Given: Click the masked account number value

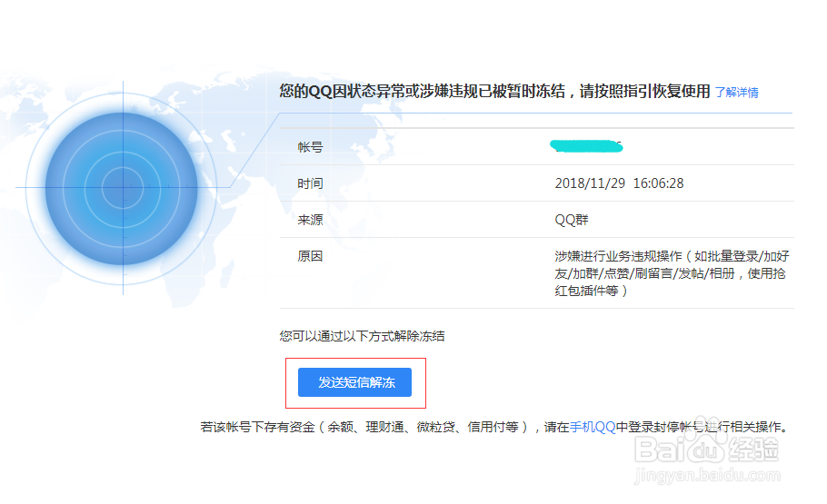Looking at the screenshot, I should coord(586,146).
